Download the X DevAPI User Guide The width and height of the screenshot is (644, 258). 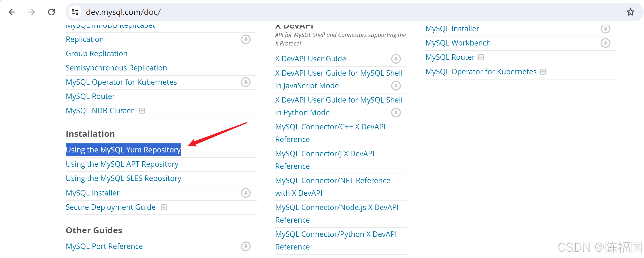[x=396, y=59]
